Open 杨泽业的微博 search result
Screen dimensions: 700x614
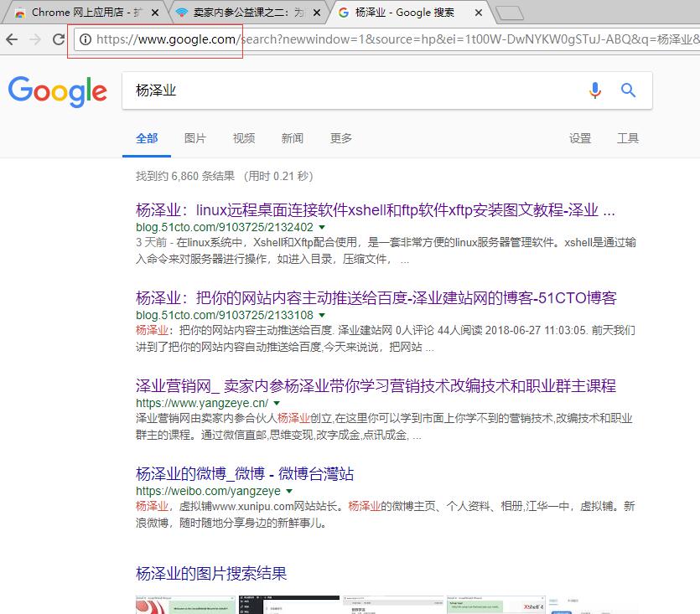(x=245, y=473)
